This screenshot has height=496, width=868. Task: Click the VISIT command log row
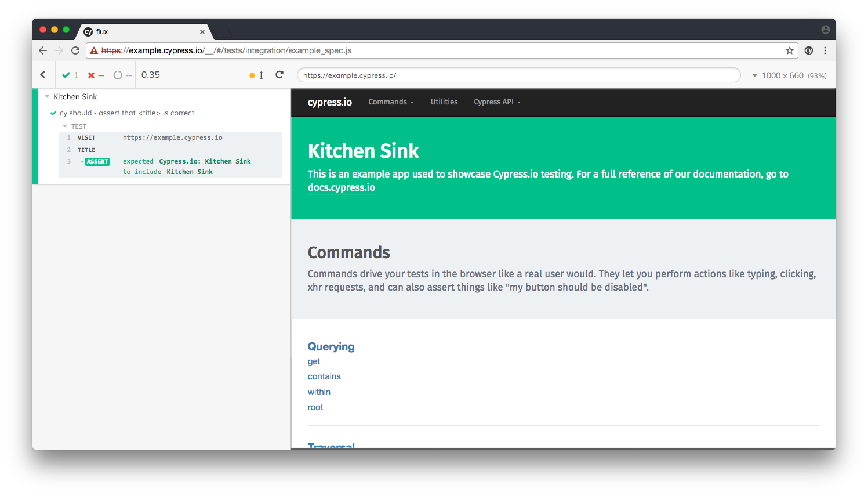170,138
